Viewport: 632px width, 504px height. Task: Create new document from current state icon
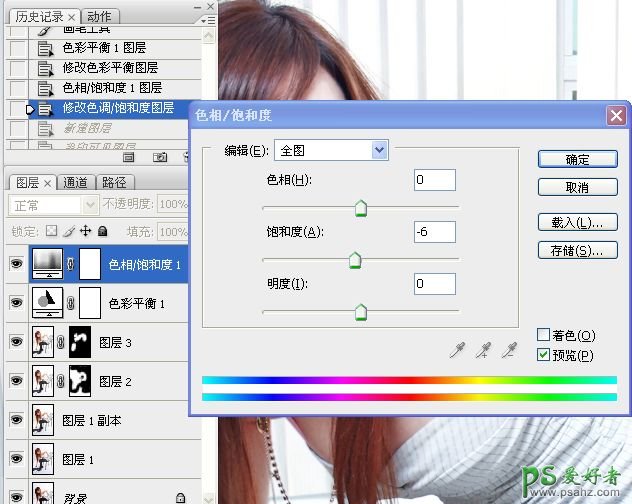point(129,157)
